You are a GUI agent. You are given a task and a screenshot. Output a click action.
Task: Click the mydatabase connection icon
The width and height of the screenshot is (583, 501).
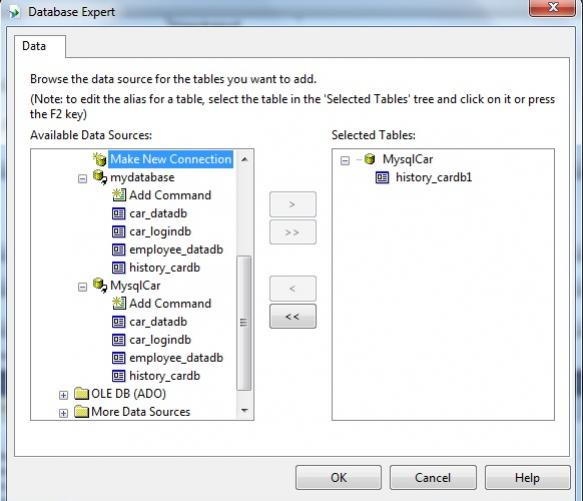click(100, 177)
